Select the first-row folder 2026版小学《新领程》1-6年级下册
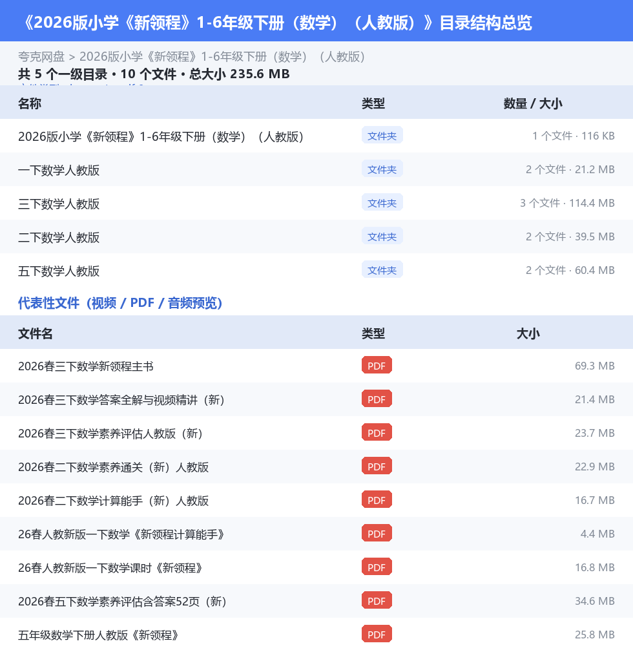This screenshot has width=633, height=672. click(316, 136)
